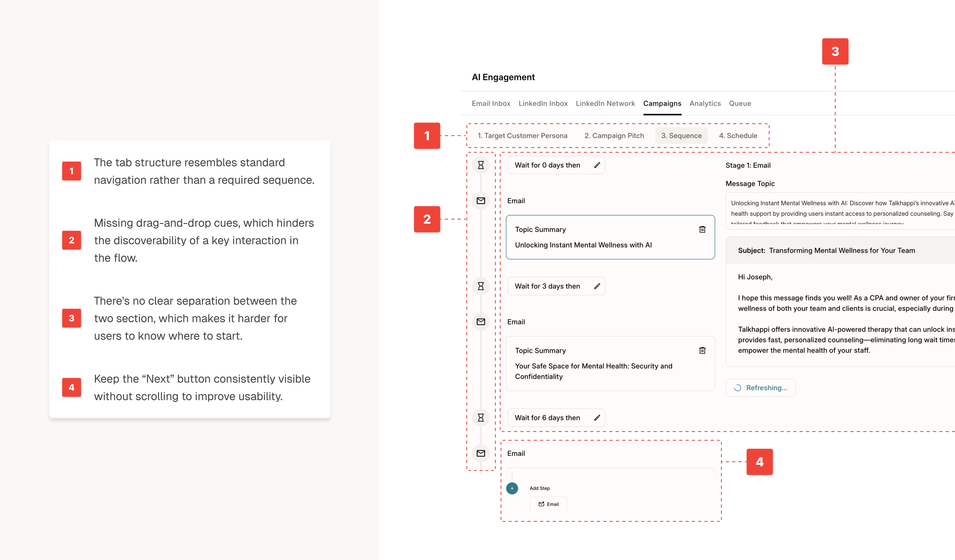Delete the Unlocking Instant Mental Wellness topic

[x=702, y=229]
